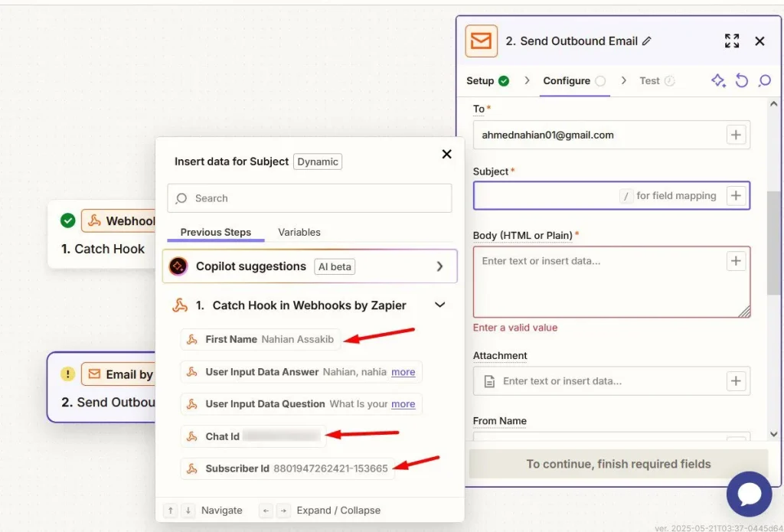The height and width of the screenshot is (532, 784).
Task: Open the Test tab
Action: pos(657,81)
